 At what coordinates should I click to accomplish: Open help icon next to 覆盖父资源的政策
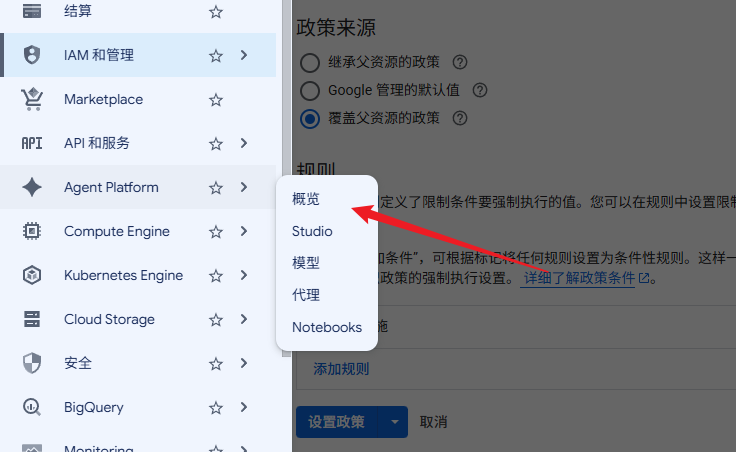(460, 118)
